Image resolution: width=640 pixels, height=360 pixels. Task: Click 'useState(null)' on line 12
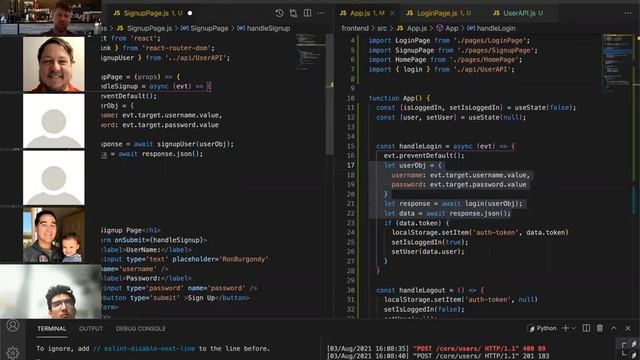pos(496,118)
